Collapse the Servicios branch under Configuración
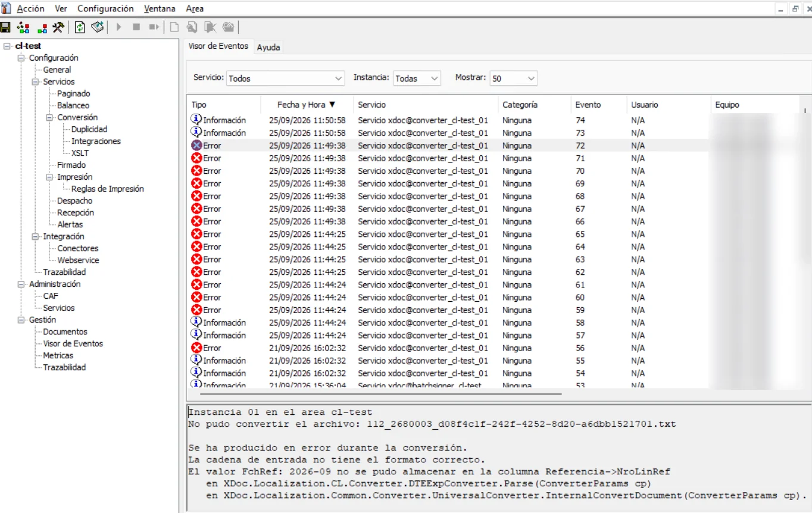The image size is (812, 513). click(x=36, y=82)
